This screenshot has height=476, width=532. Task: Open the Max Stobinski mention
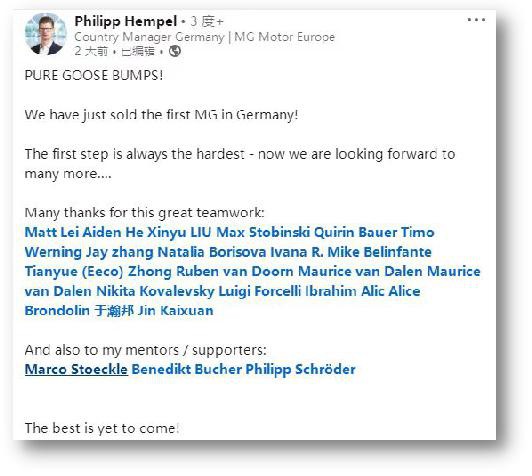click(263, 232)
